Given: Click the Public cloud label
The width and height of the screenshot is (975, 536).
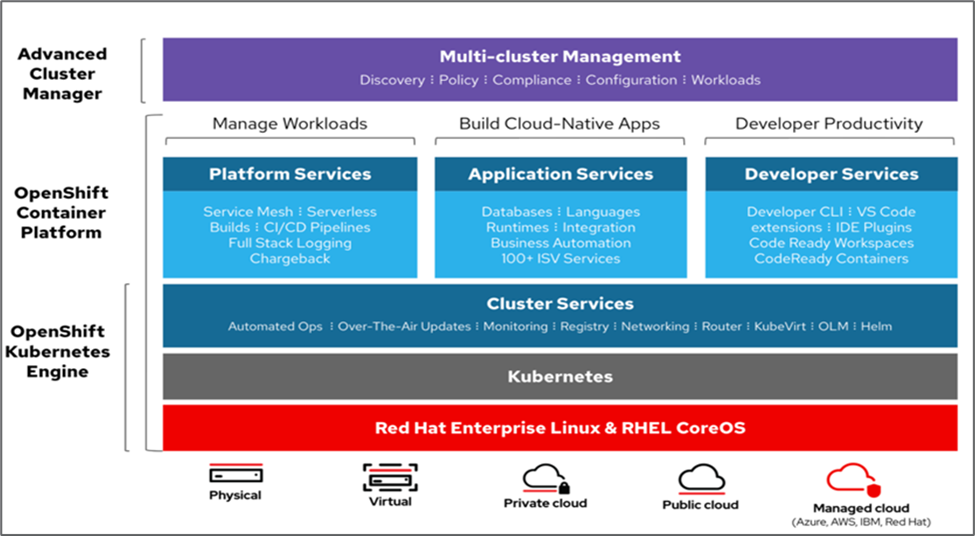Looking at the screenshot, I should pos(701,505).
